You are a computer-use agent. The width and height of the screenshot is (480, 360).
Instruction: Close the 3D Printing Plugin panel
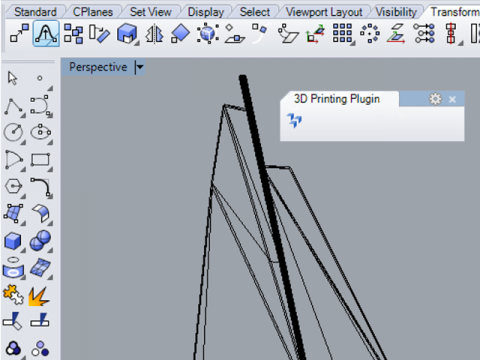pyautogui.click(x=452, y=99)
